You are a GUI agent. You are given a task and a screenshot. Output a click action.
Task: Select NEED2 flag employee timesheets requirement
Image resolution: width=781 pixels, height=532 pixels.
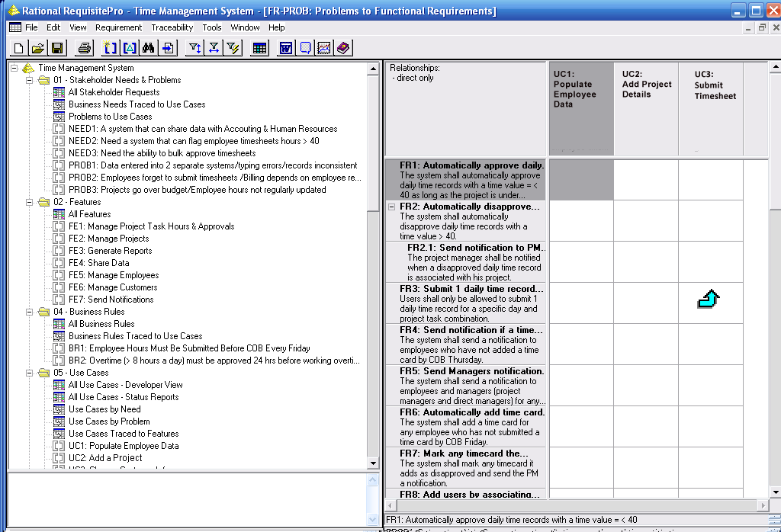pyautogui.click(x=194, y=141)
